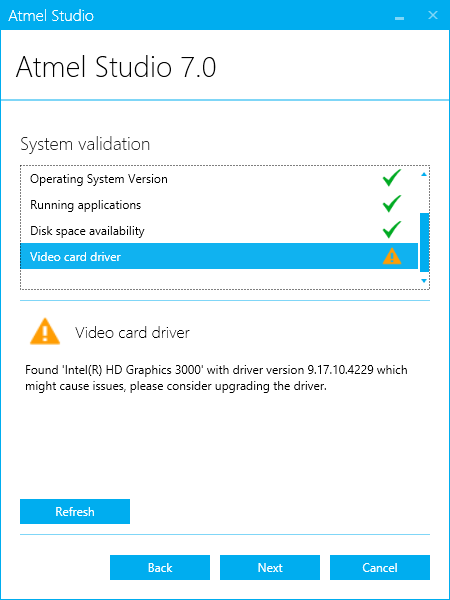
Task: Click the validation list scroll up arrow
Action: pos(424,174)
